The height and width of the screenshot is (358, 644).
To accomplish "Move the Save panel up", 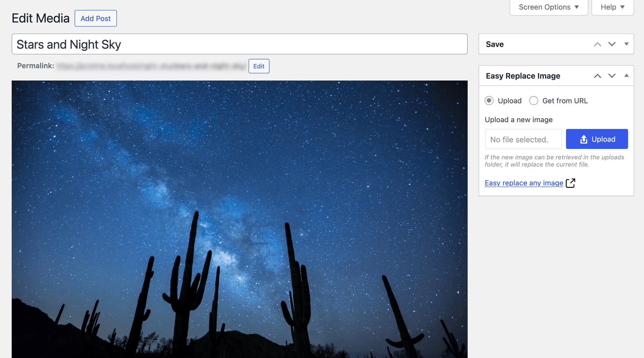I will pos(597,44).
